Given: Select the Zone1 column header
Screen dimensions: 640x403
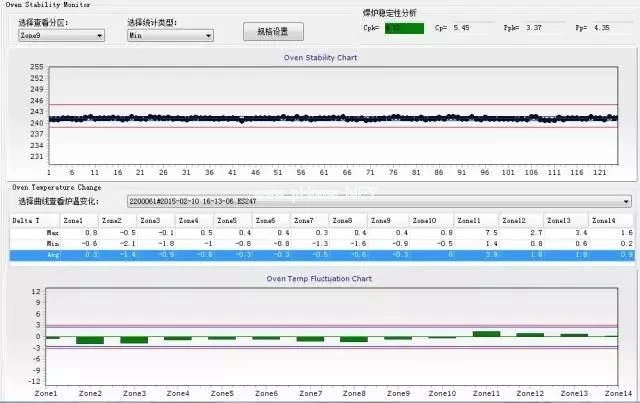Looking at the screenshot, I should point(79,220).
